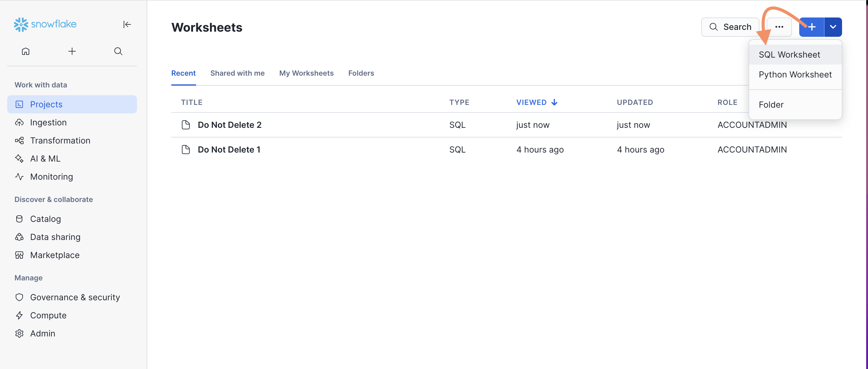
Task: Switch to the Shared with me tab
Action: [x=237, y=73]
